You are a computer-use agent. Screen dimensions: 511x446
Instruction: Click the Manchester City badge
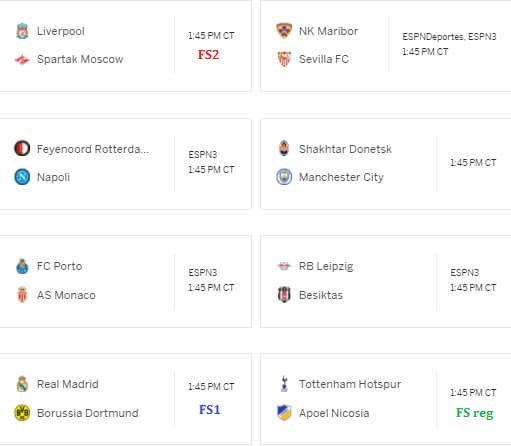(x=284, y=177)
